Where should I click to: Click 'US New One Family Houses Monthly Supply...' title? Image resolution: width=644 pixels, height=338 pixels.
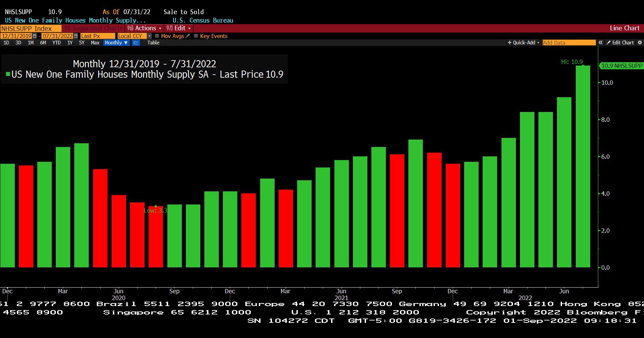click(x=75, y=21)
